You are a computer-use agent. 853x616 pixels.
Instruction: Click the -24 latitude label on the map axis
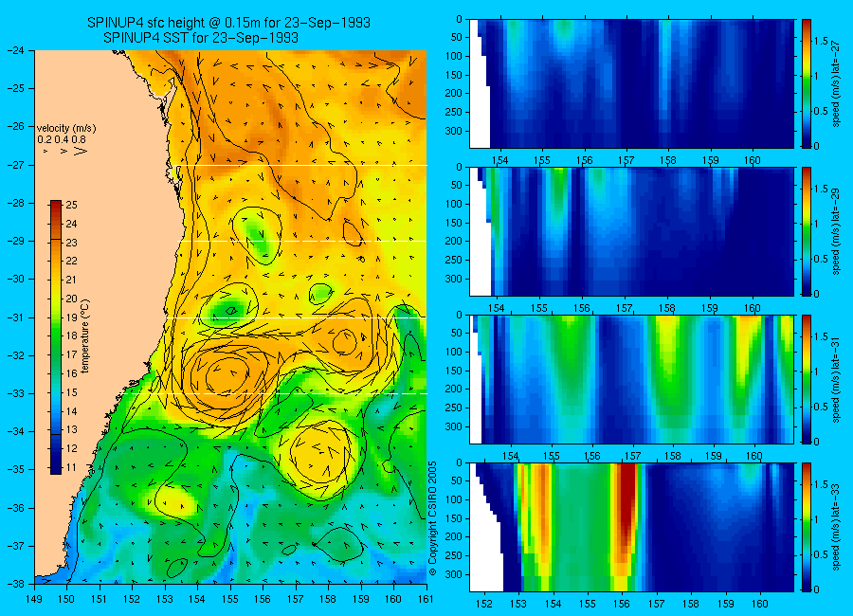[x=15, y=50]
